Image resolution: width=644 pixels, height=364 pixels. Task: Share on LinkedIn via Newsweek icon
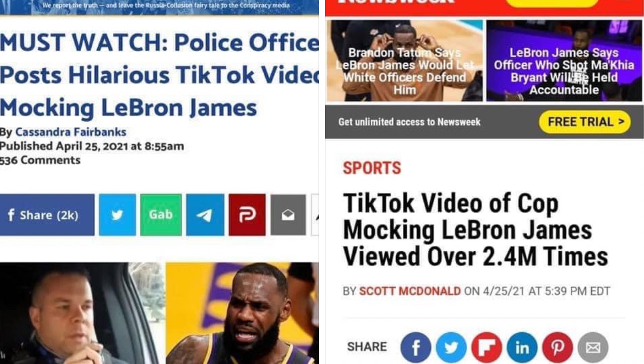[522, 347]
